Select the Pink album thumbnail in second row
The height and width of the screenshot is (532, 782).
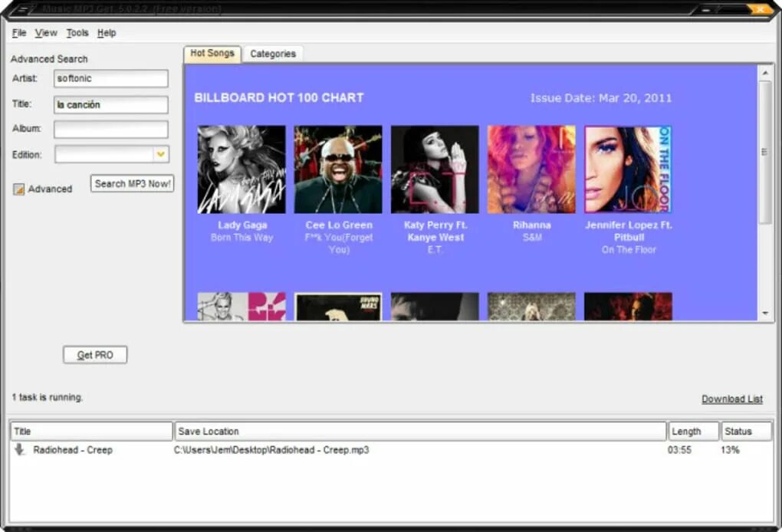(242, 307)
